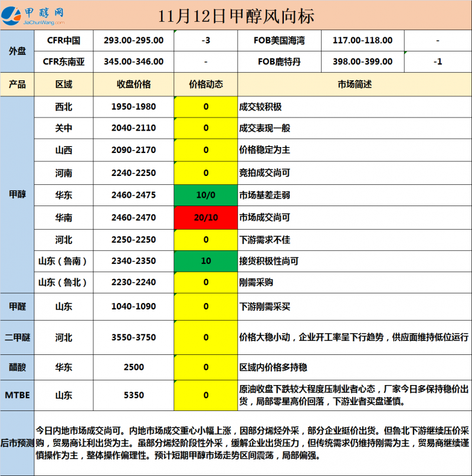This screenshot has height=476, width=472.
Task: Select the note "价格稳定为主"
Action: click(x=264, y=150)
